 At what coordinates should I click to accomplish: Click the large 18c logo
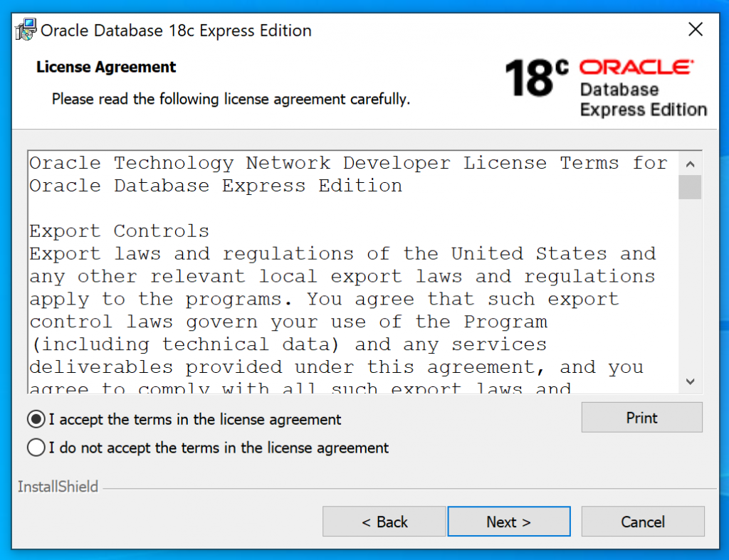click(x=537, y=78)
